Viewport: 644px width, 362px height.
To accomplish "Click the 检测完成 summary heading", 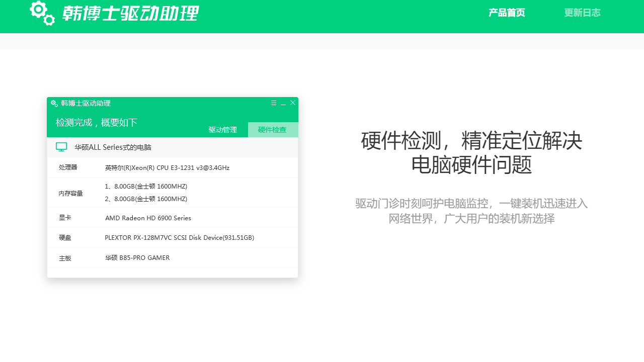I will (96, 122).
